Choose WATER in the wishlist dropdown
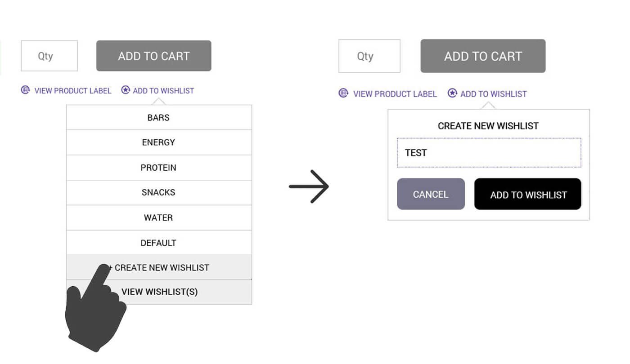Viewport: 630px width, 364px height. (x=158, y=218)
